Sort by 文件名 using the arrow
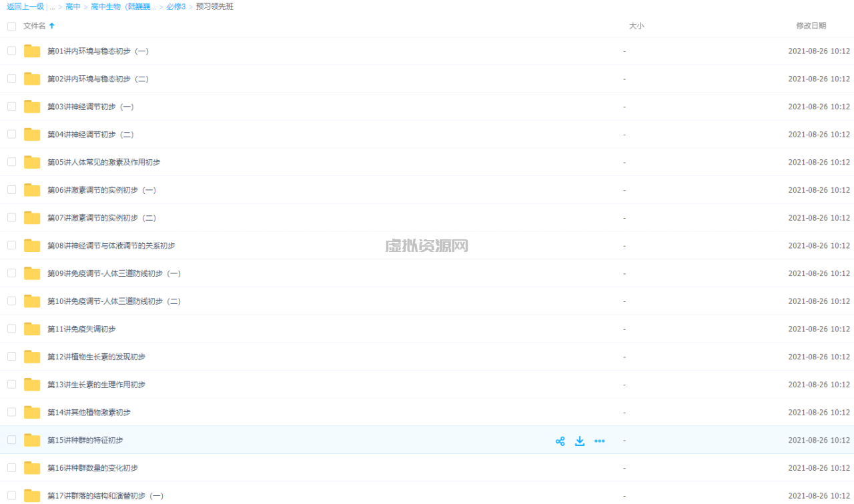Screen dimensions: 854x504 click(x=52, y=26)
